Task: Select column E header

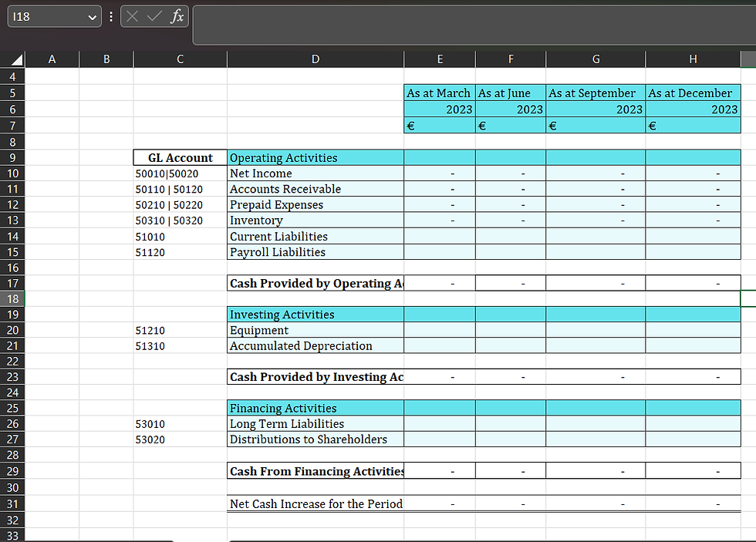Action: click(x=440, y=59)
